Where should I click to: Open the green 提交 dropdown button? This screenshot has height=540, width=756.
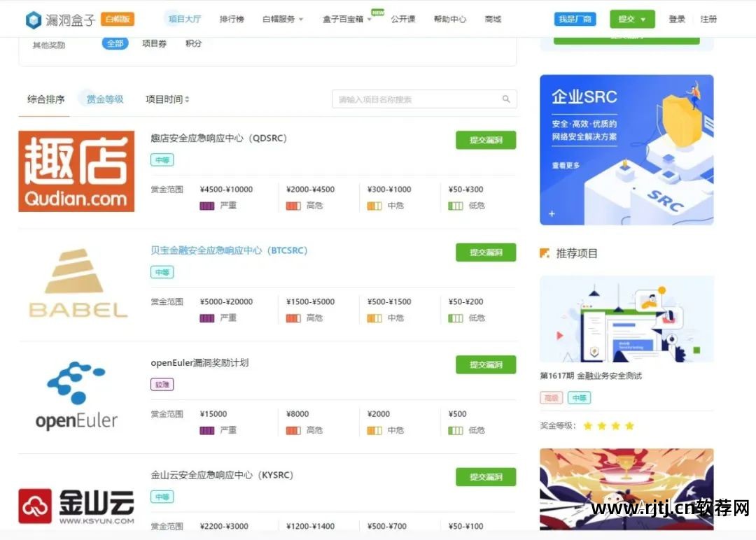(x=632, y=20)
